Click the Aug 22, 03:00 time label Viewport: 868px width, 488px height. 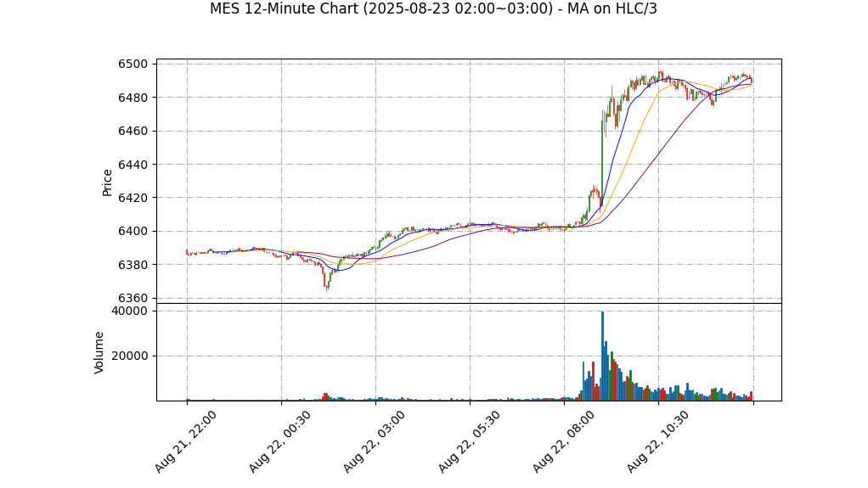(x=375, y=441)
